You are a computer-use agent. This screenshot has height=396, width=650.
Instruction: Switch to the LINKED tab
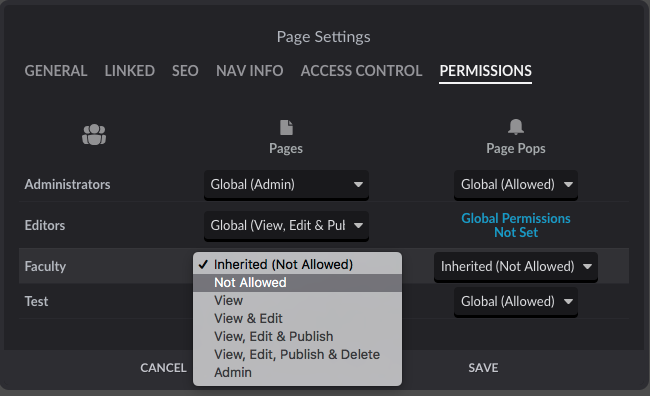[x=130, y=71]
